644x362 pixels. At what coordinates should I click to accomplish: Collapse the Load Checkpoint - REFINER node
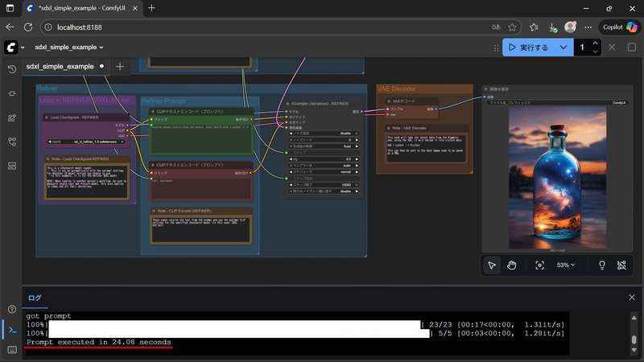[x=47, y=117]
